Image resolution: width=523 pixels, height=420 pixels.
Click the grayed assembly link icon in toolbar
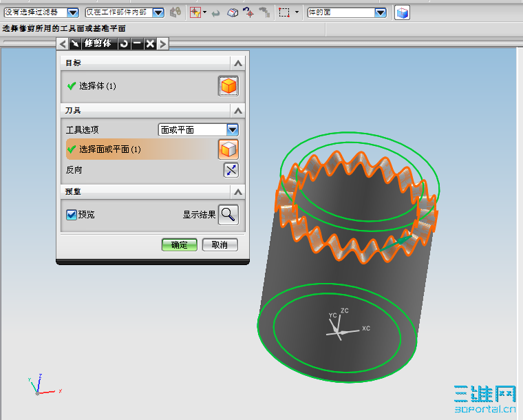[175, 12]
